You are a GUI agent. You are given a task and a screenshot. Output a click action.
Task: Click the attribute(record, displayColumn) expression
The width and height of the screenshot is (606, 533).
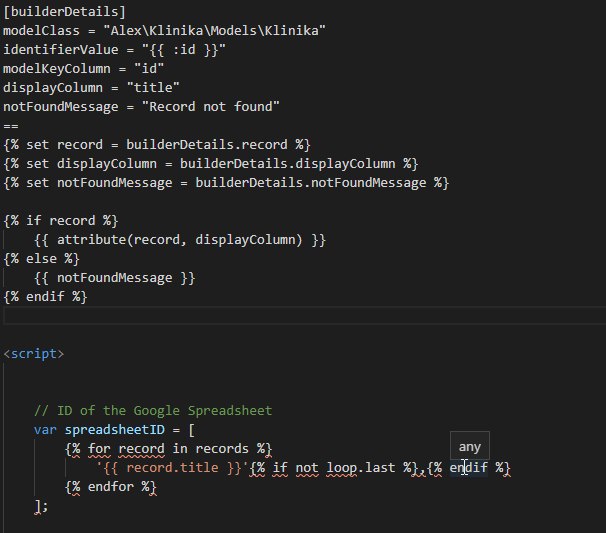tap(180, 240)
